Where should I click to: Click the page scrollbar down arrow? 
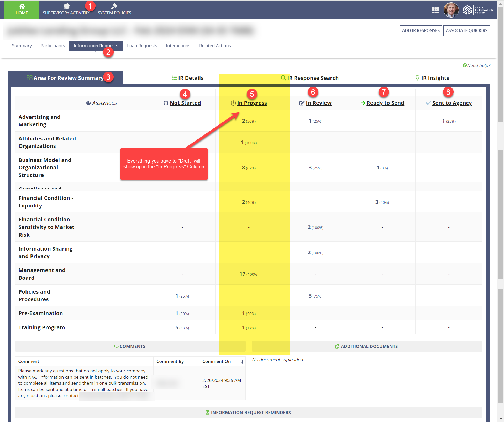coord(501,419)
